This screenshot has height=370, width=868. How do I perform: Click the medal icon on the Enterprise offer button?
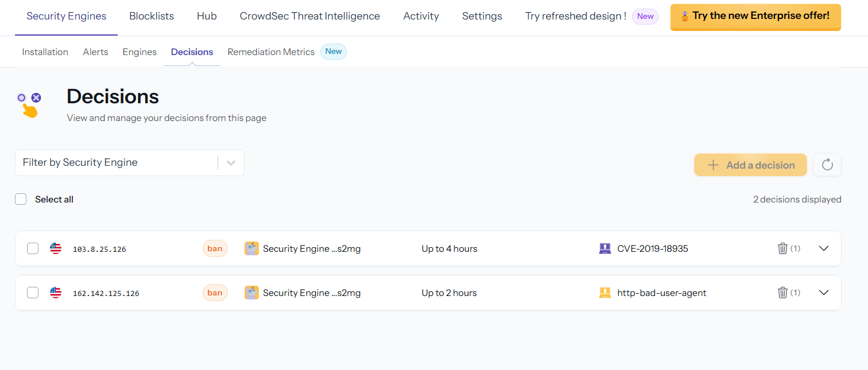click(x=685, y=16)
